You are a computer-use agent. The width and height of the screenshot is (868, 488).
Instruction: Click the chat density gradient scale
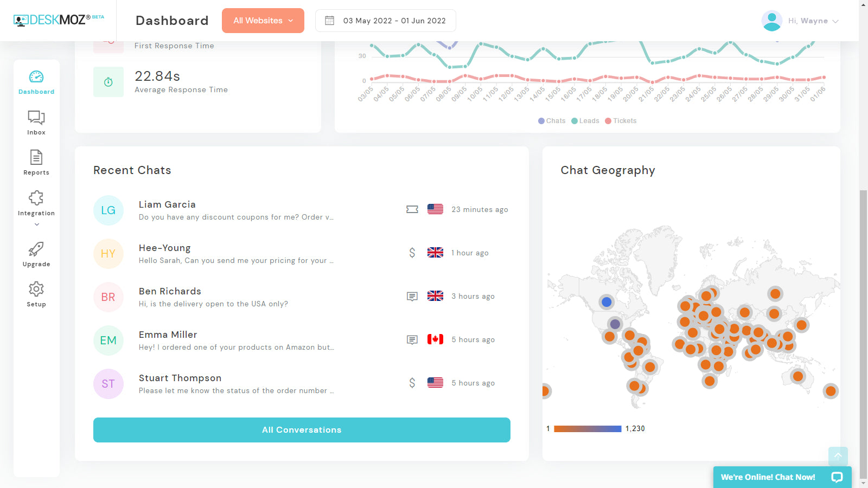[x=587, y=428]
